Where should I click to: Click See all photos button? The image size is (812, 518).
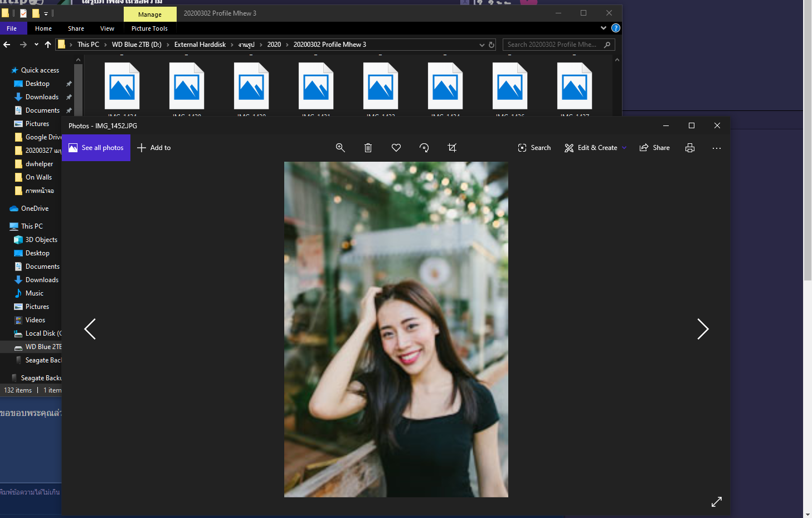[x=96, y=148]
